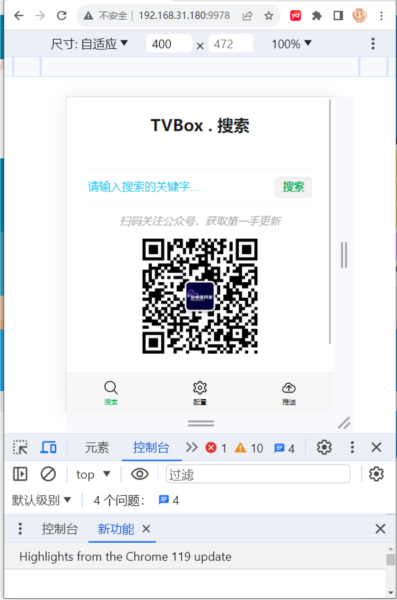This screenshot has width=397, height=600.
Task: Activate the inspect element picker
Action: (20, 447)
